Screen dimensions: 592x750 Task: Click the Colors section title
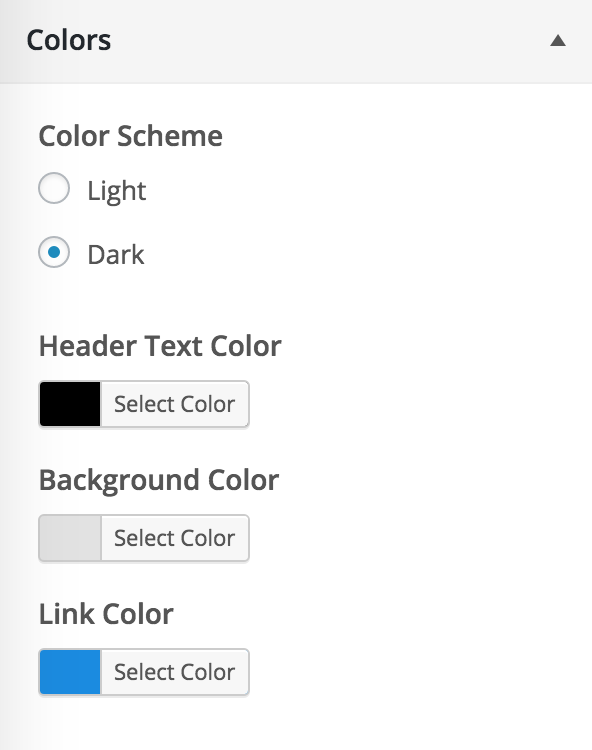pos(69,40)
